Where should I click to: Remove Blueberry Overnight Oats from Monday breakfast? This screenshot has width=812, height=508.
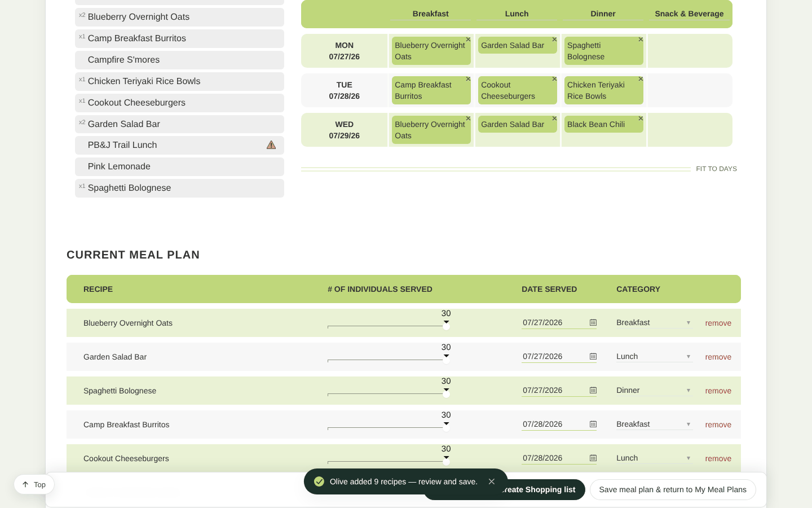coord(468,40)
